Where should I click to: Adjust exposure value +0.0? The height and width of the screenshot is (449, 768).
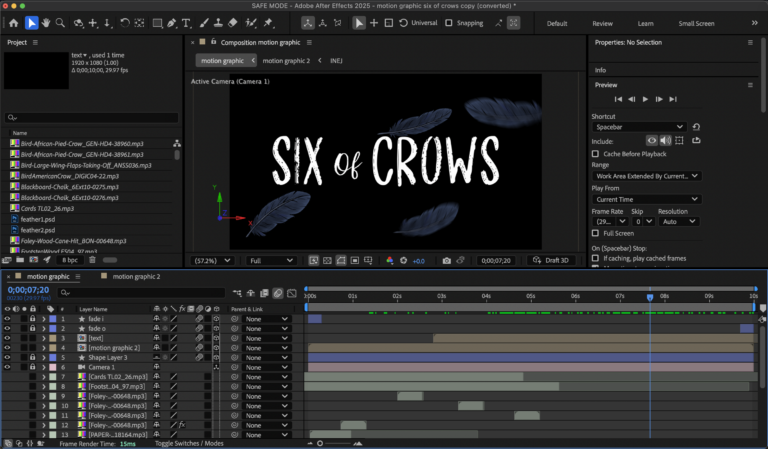[418, 261]
